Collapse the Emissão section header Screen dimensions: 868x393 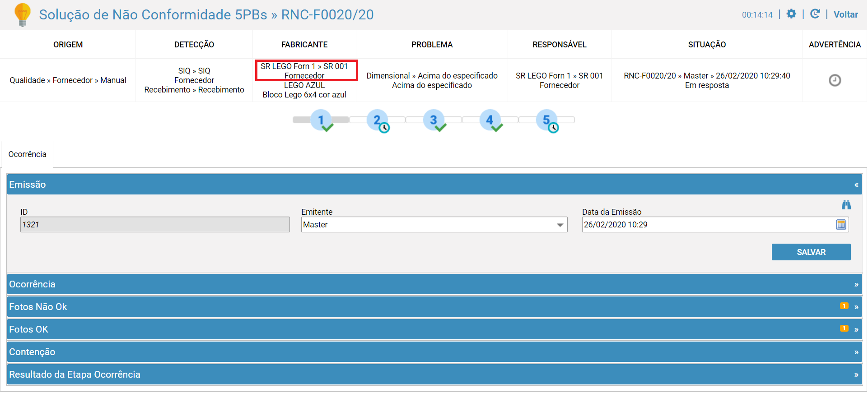[434, 185]
